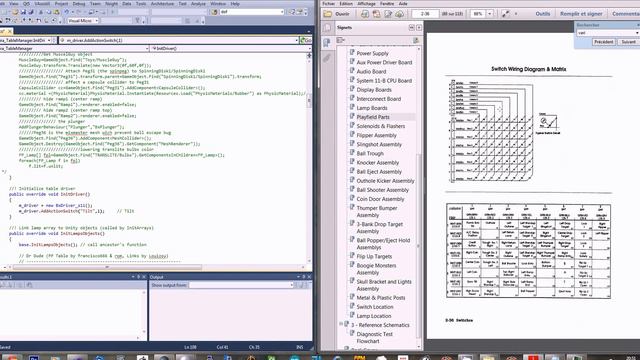Click the print icon in PDF toolbar
The width and height of the screenshot is (640, 360).
pyautogui.click(x=364, y=14)
